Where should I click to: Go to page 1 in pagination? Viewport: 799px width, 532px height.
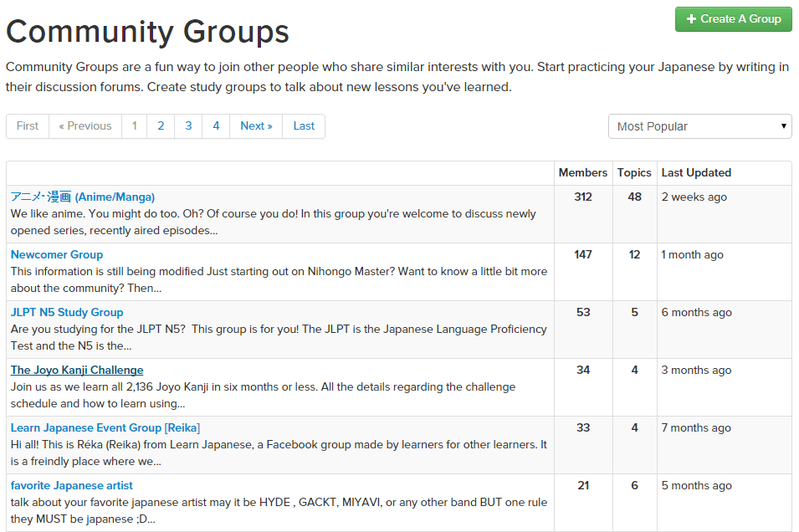click(135, 125)
